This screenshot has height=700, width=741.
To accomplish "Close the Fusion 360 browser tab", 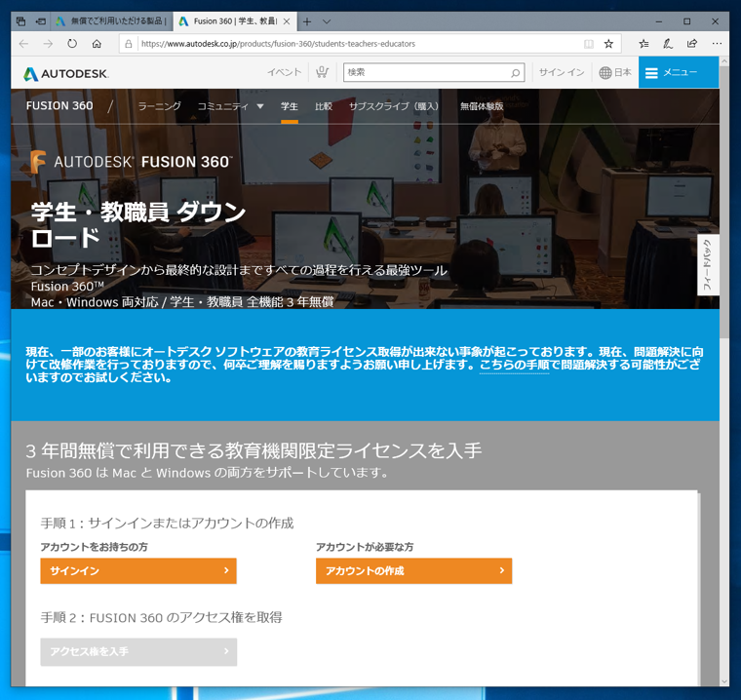I will click(287, 21).
